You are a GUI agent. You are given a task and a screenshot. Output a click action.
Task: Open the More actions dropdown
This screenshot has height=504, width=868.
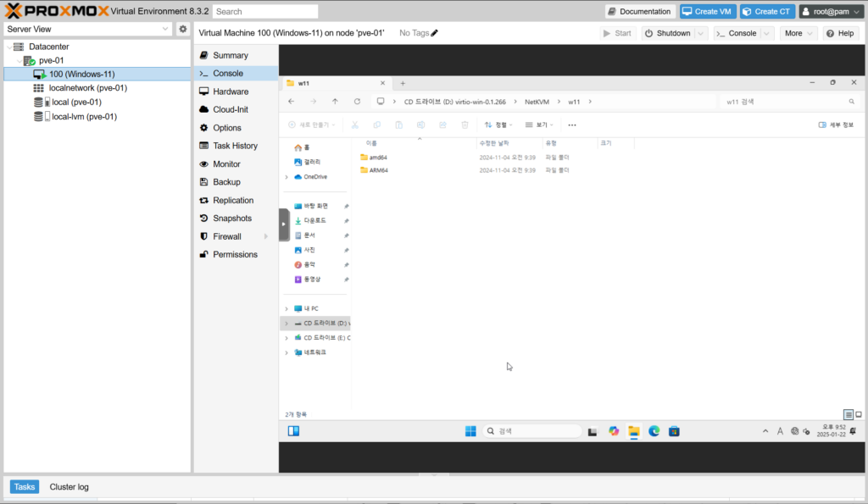coord(798,33)
